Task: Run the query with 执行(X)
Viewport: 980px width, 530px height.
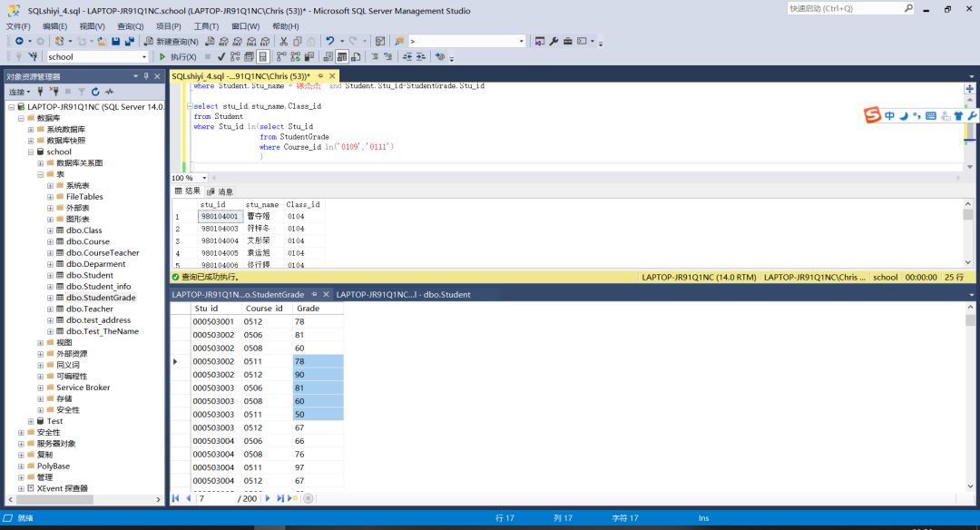Action: tap(179, 57)
